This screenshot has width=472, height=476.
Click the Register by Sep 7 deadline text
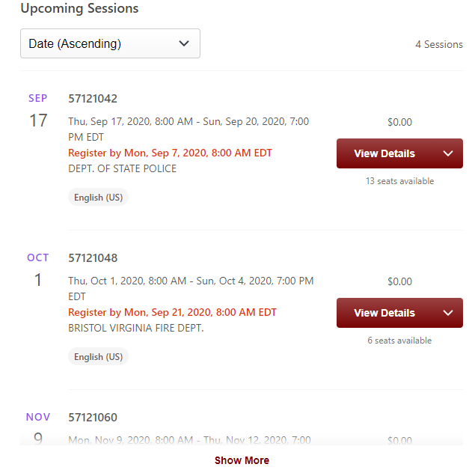(x=171, y=153)
